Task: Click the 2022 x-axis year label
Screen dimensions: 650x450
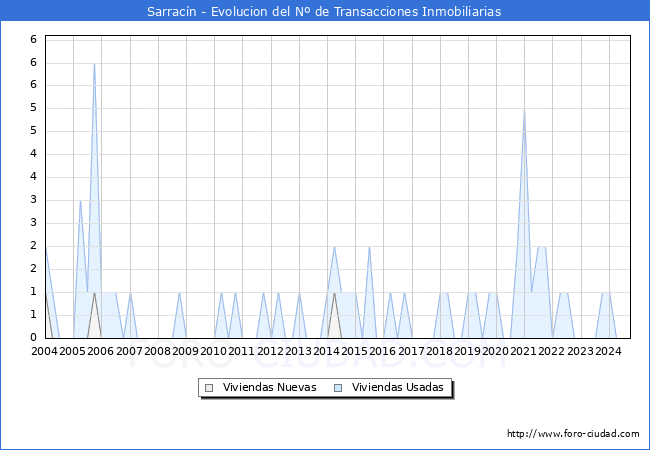Action: [x=551, y=351]
